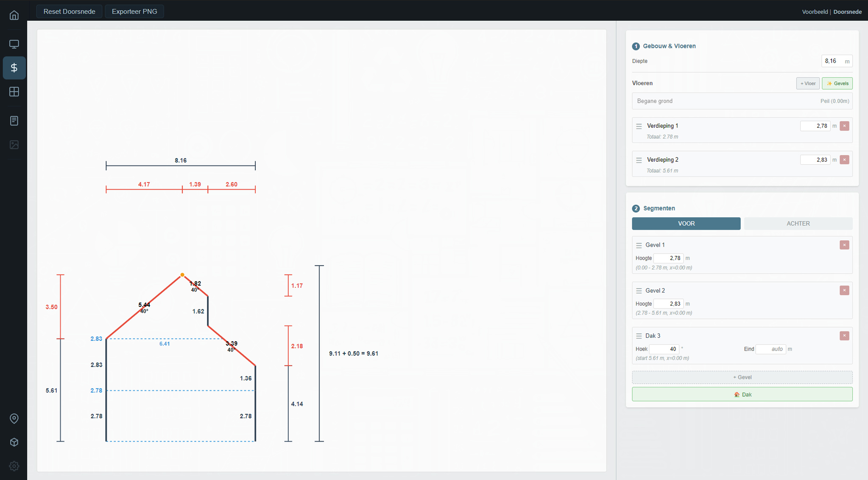Click the orange roof ridge point
The height and width of the screenshot is (480, 868).
tap(182, 275)
